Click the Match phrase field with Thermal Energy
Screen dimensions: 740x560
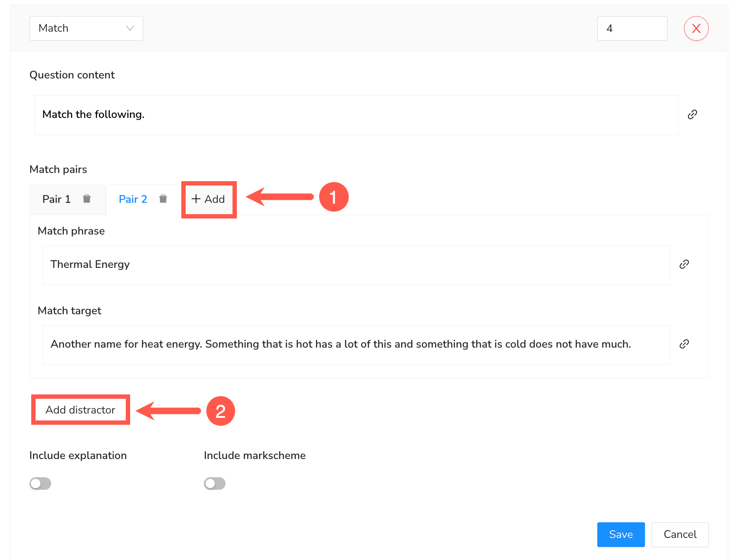[x=356, y=265]
